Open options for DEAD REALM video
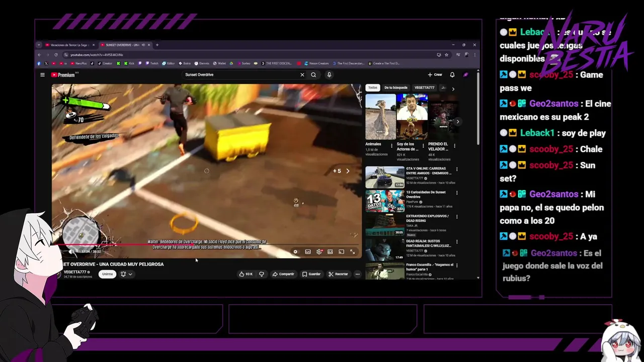This screenshot has height=362, width=644. (x=457, y=241)
